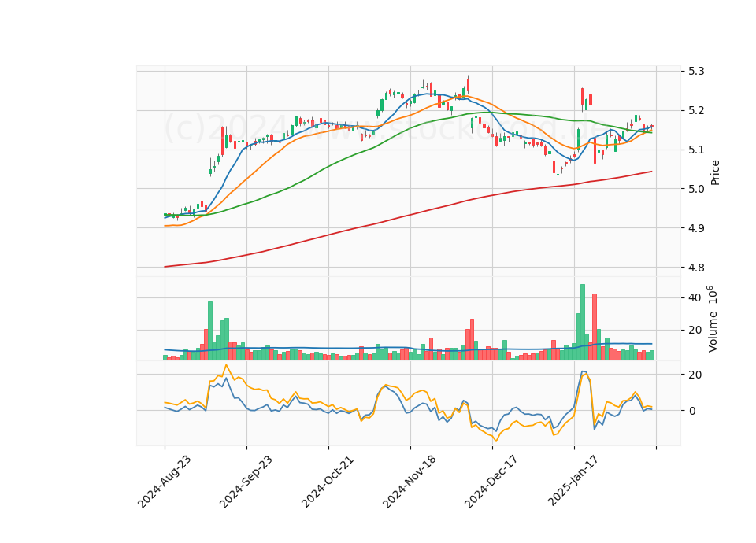Click the 40 volume axis value

(x=695, y=297)
